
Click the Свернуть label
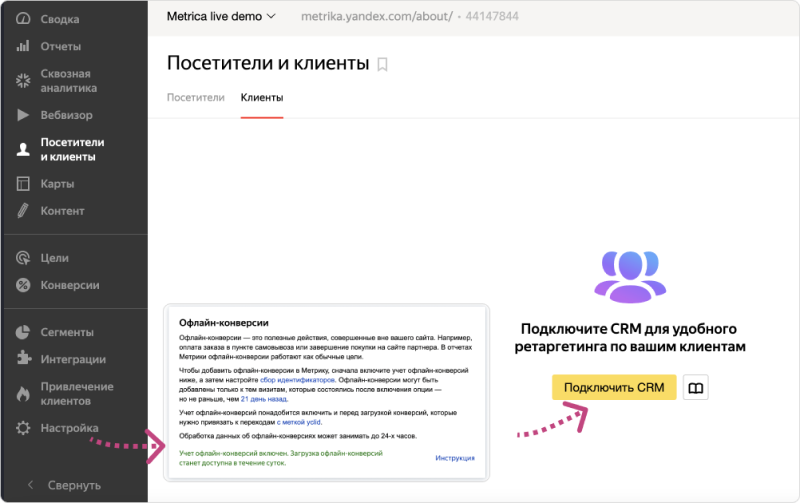point(74,485)
